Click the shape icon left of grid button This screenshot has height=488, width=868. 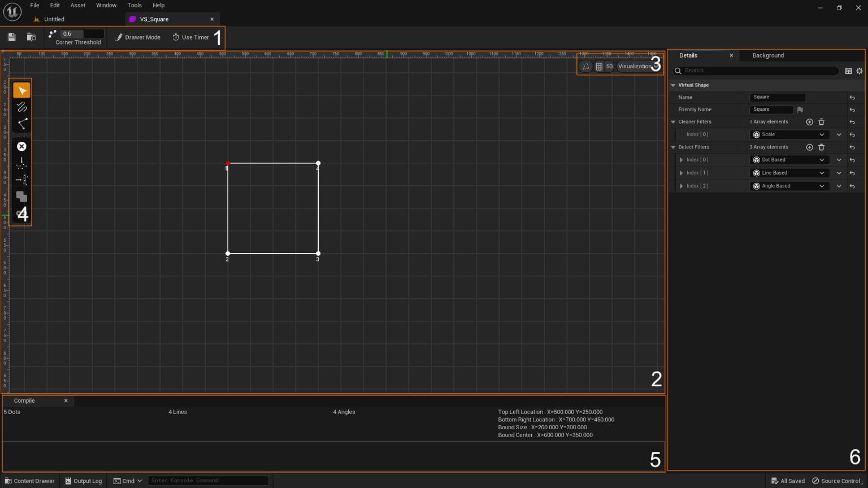[x=585, y=66]
